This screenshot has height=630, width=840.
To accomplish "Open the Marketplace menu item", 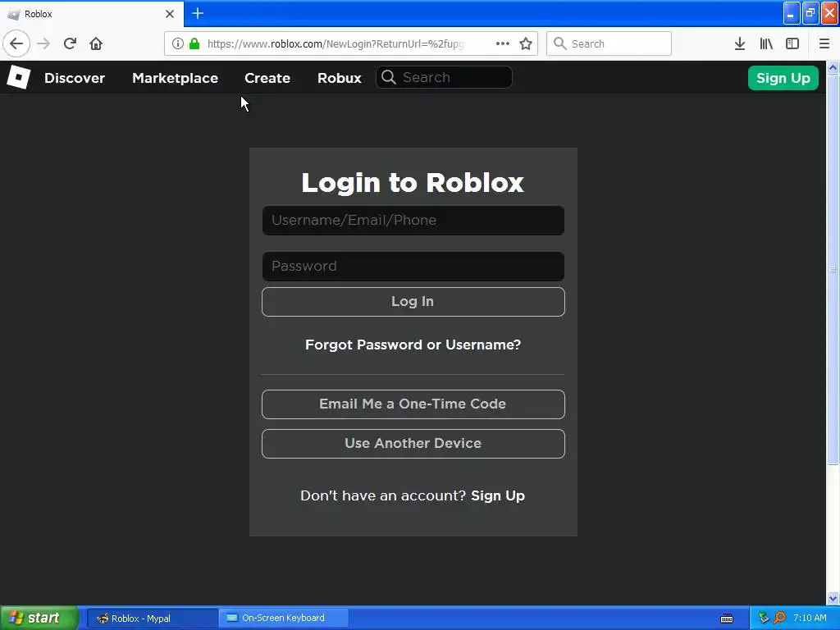I will click(176, 78).
